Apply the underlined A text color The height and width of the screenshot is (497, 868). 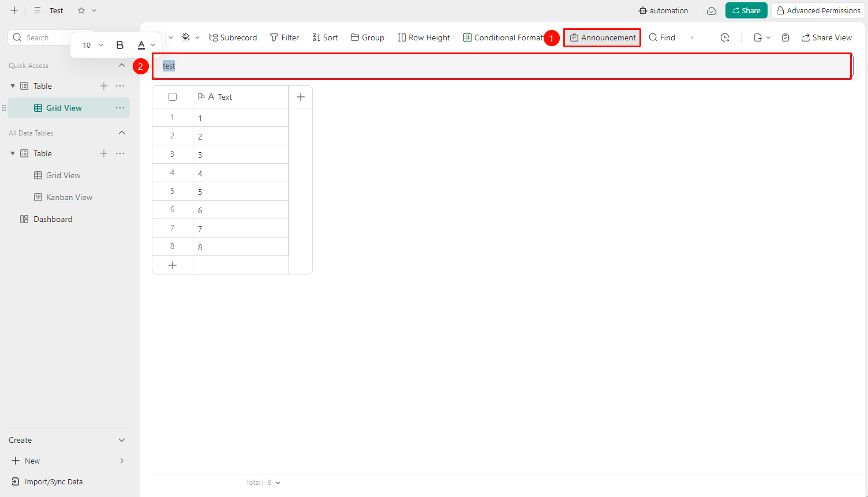(x=141, y=45)
